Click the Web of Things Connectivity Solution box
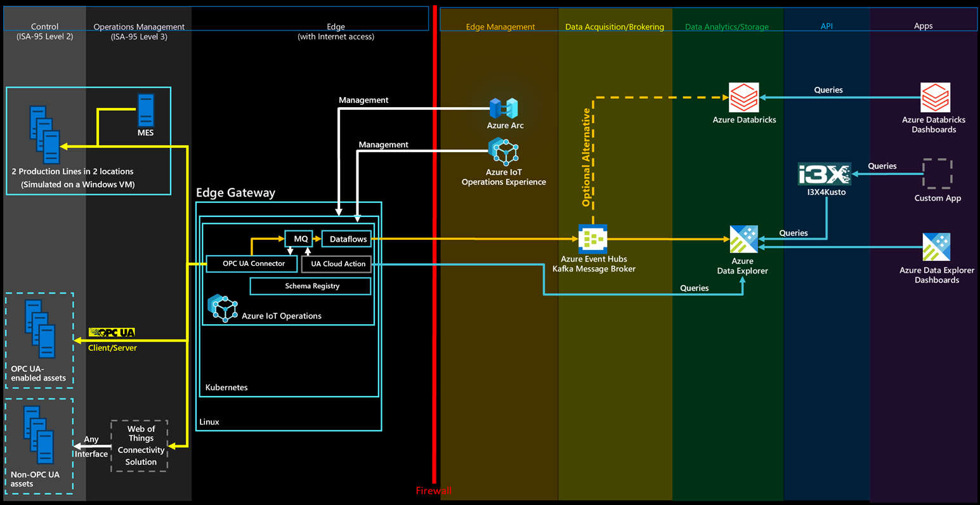Viewport: 980px width, 505px height. pos(140,445)
